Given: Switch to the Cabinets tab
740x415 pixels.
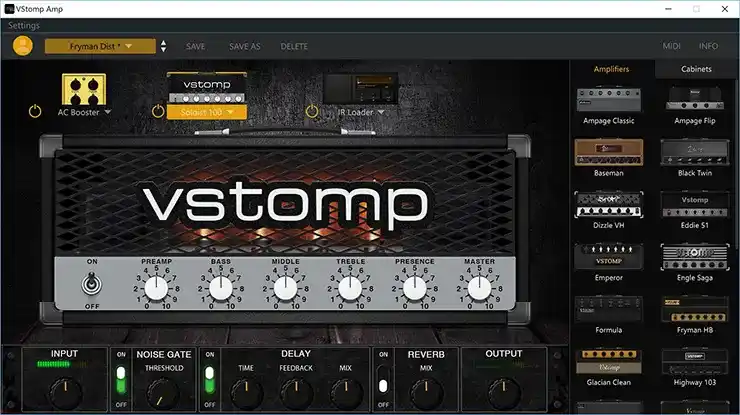Looking at the screenshot, I should coord(696,69).
